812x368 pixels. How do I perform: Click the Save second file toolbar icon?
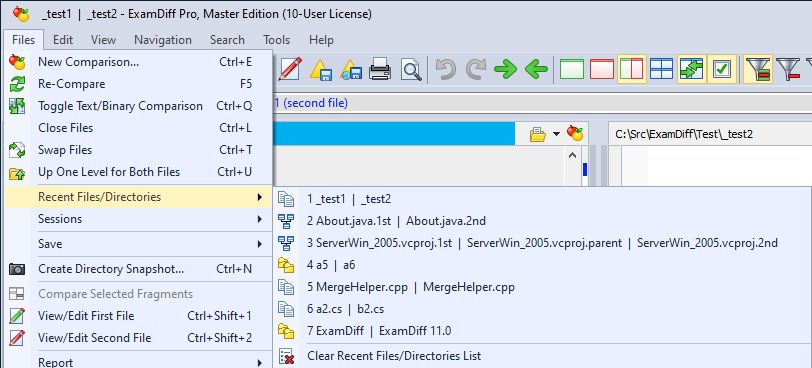pos(351,69)
